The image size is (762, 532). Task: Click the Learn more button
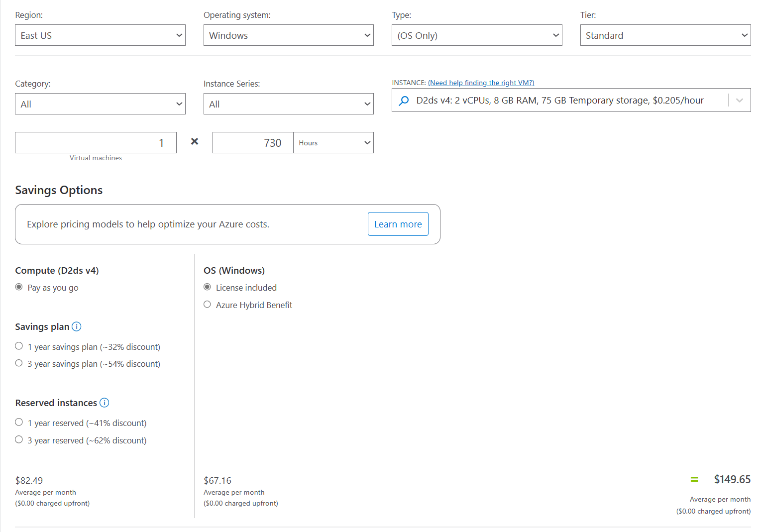point(398,224)
